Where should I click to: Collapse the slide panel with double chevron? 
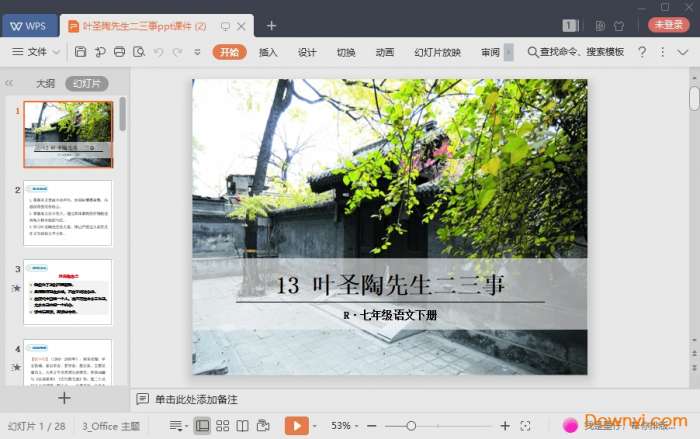(9, 83)
